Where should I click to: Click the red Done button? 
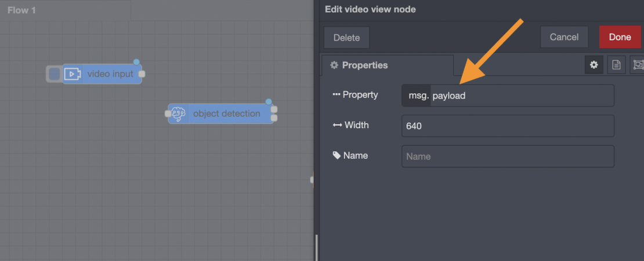pos(620,37)
